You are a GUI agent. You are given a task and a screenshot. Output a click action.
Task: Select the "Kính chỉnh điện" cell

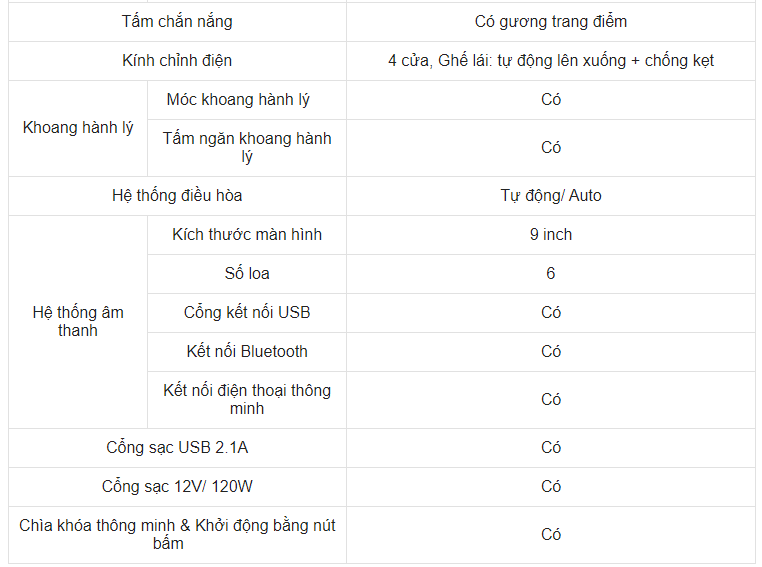coord(177,60)
